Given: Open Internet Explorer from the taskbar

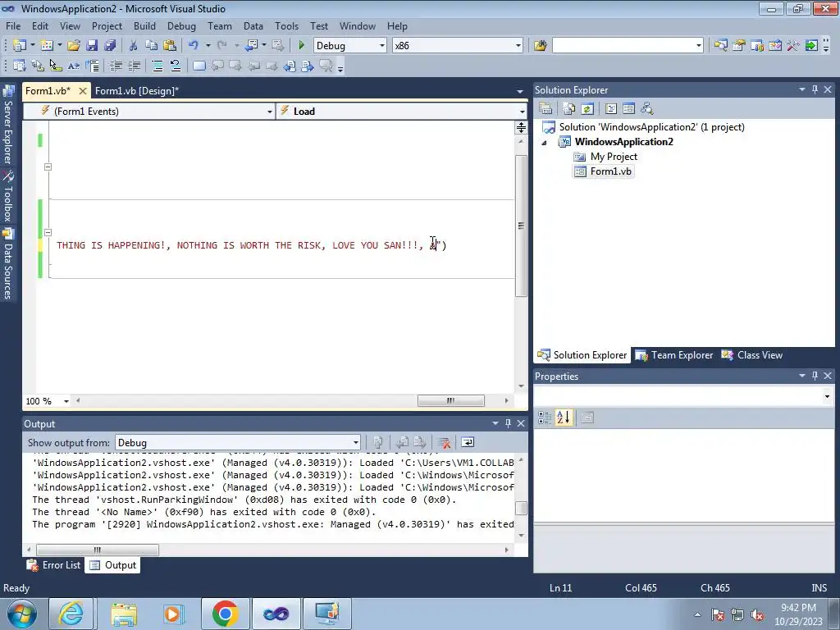Looking at the screenshot, I should (x=72, y=614).
